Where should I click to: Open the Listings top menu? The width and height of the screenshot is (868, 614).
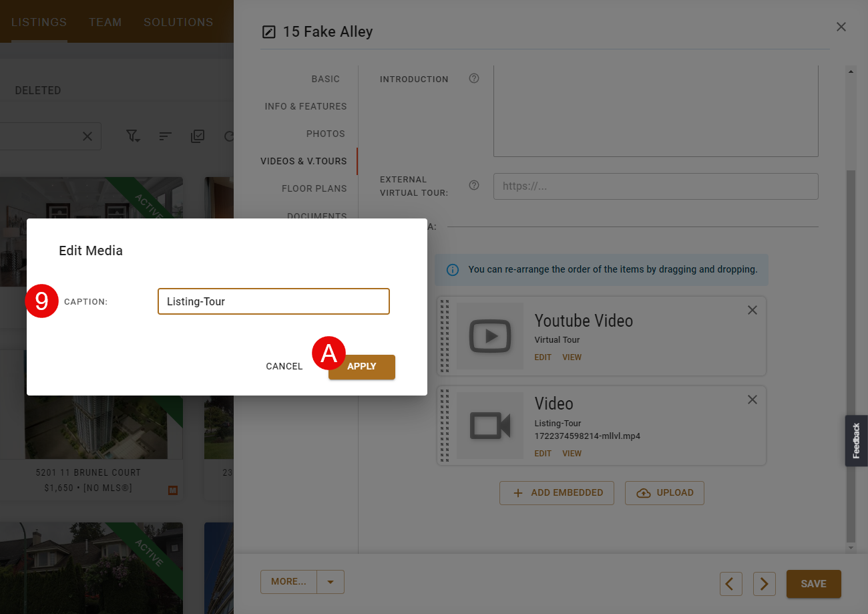39,22
